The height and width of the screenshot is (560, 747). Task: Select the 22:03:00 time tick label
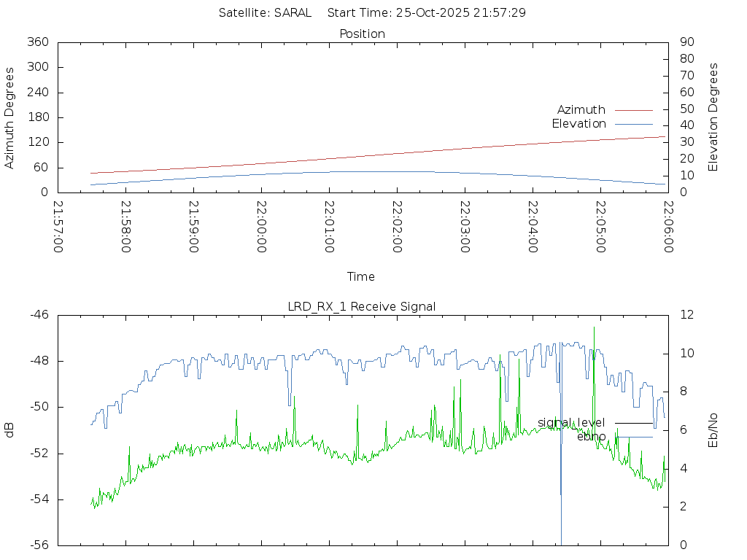click(465, 227)
